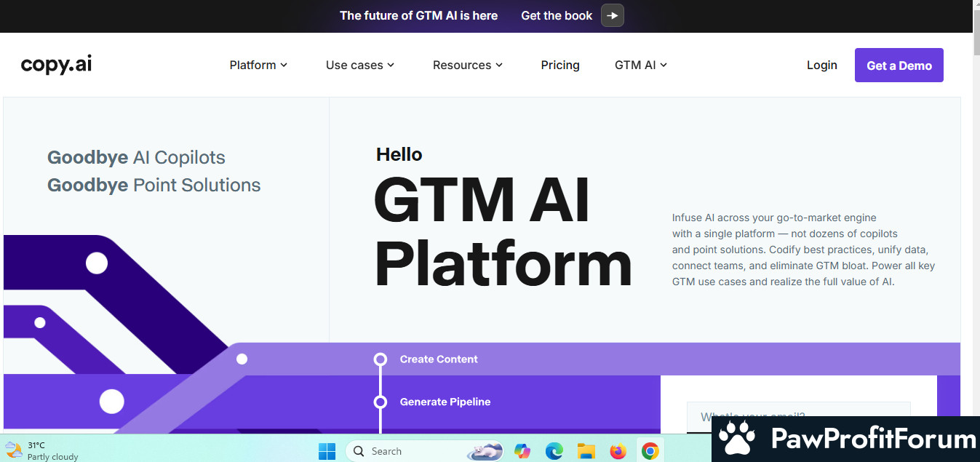Click the Goodbye AI Copilots text
This screenshot has height=462, width=980.
136,157
